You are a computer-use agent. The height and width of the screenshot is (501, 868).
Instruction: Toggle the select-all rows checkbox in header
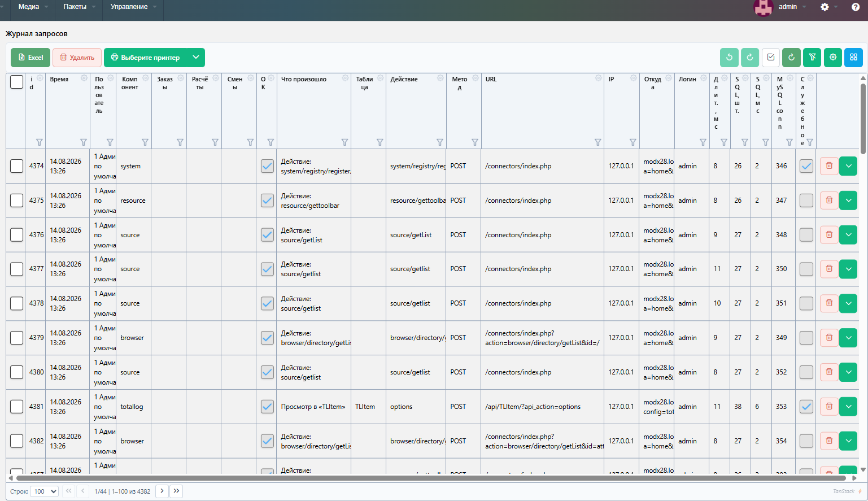(x=17, y=82)
